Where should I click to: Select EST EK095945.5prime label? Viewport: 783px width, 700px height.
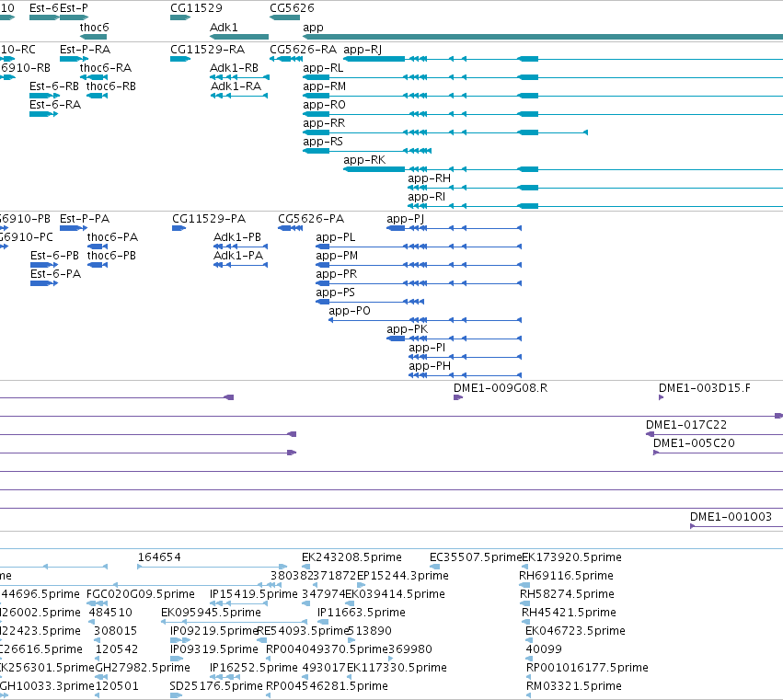[211, 613]
